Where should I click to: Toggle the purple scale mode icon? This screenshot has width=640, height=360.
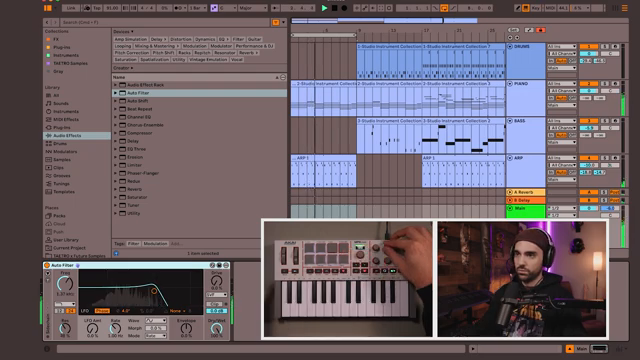coord(214,8)
